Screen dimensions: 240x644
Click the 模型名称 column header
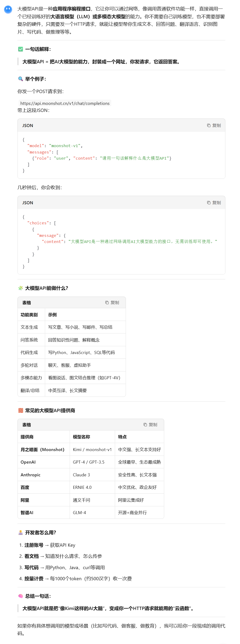[x=81, y=437]
